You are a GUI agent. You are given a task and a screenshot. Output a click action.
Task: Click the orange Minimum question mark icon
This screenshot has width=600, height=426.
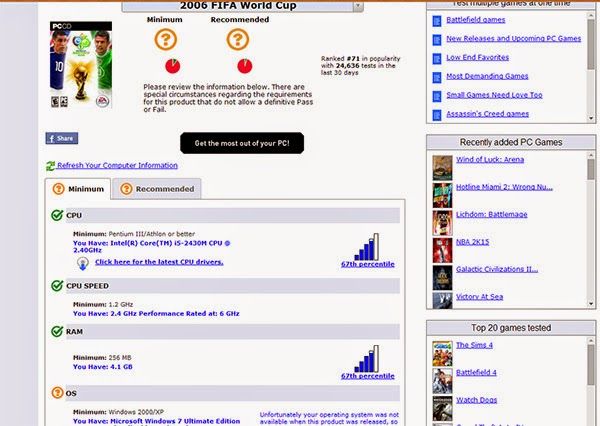click(164, 40)
